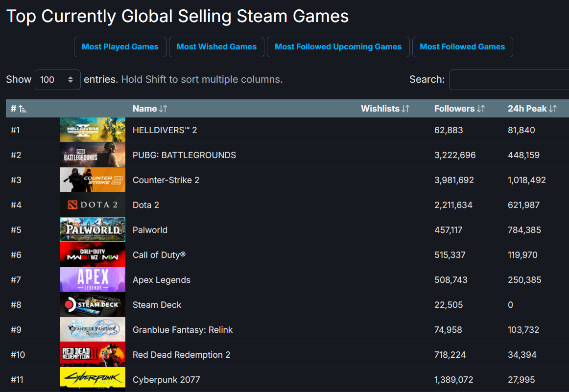Viewport: 569px width, 392px height.
Task: Open the Counter-Strike 2 name link
Action: 166,180
